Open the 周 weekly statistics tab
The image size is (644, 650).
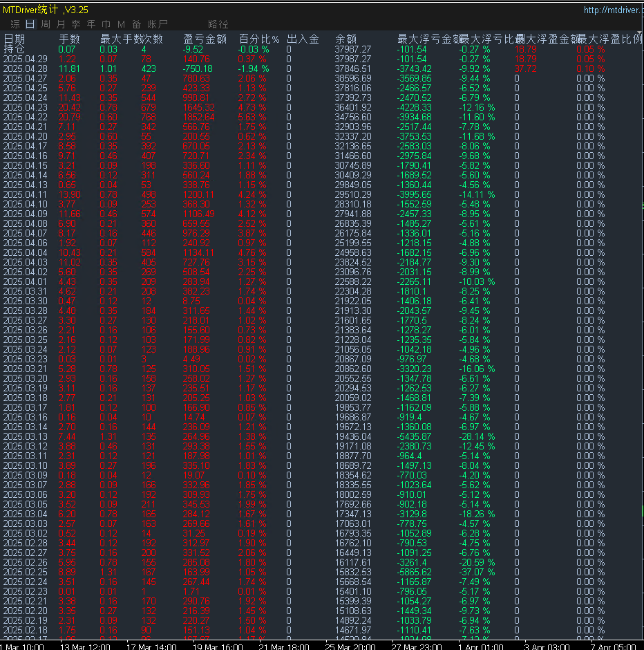(x=46, y=24)
